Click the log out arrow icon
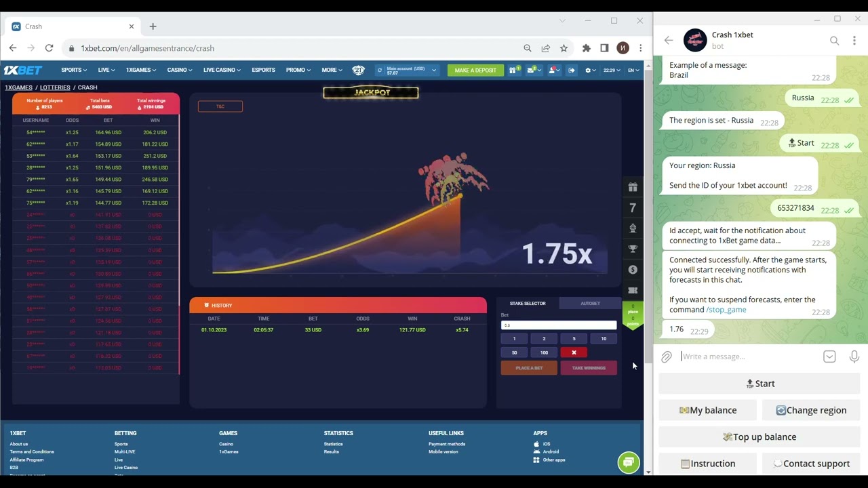Image resolution: width=868 pixels, height=488 pixels. 572,70
